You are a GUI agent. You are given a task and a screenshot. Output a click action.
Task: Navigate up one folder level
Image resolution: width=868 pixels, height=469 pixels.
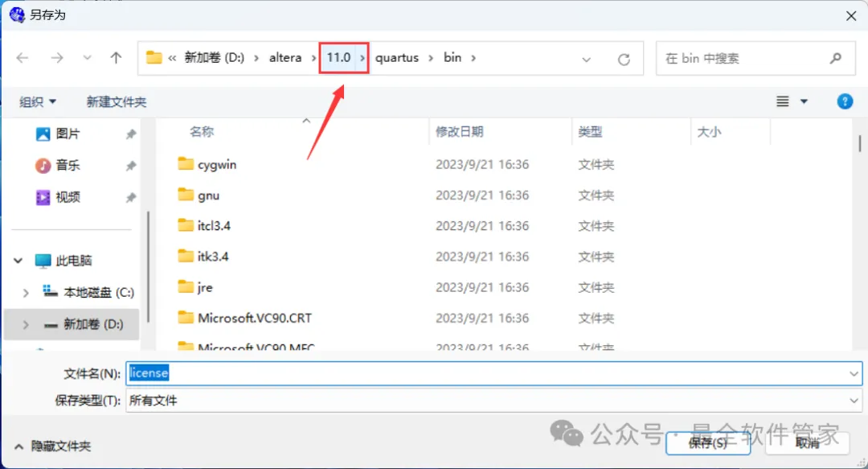(116, 58)
